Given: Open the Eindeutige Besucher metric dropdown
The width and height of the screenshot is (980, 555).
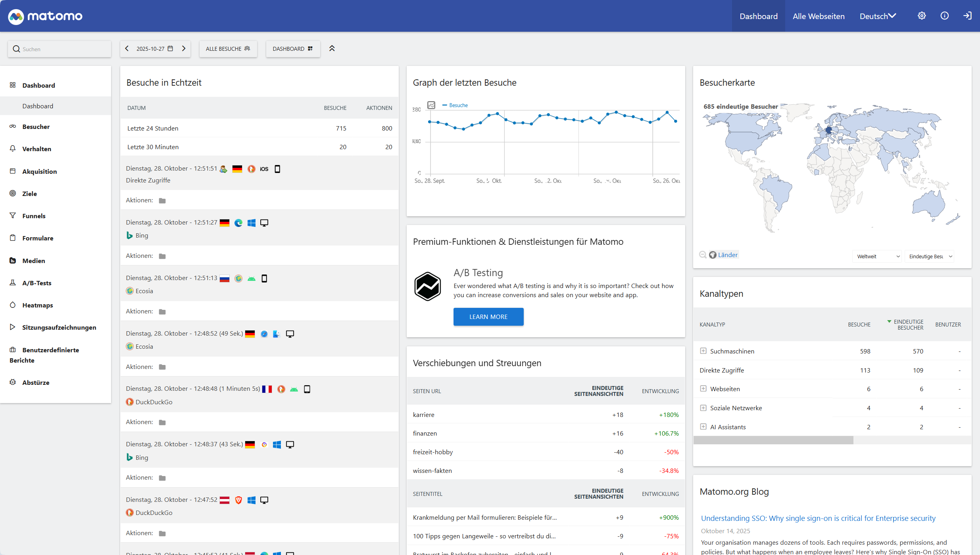Looking at the screenshot, I should [930, 256].
